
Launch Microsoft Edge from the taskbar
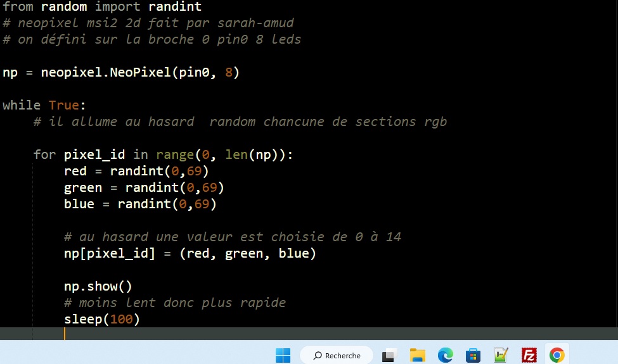[x=446, y=355]
